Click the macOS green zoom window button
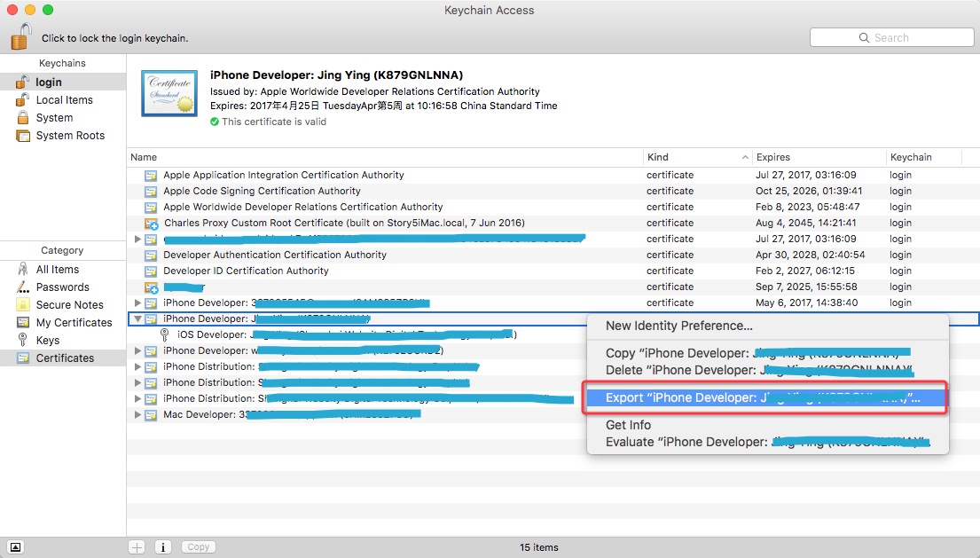980x558 pixels. [x=48, y=10]
